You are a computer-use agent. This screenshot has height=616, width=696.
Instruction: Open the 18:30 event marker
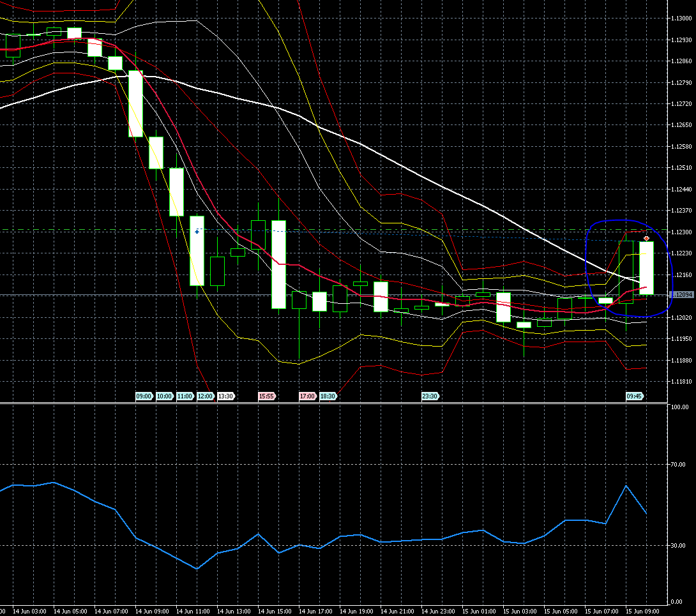328,396
